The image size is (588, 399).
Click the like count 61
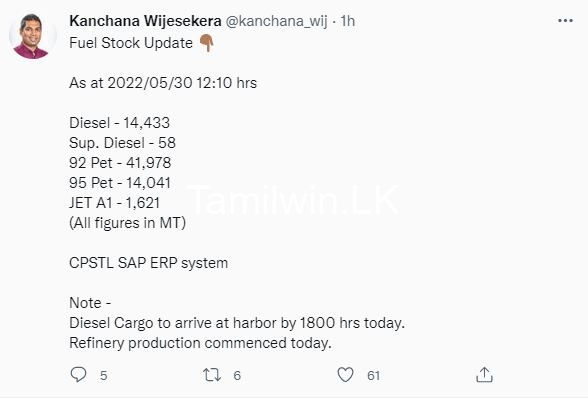[373, 375]
